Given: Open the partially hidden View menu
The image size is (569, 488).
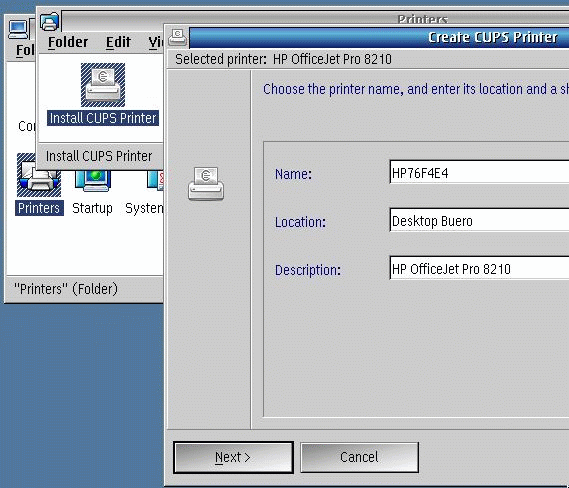Looking at the screenshot, I should [x=156, y=42].
